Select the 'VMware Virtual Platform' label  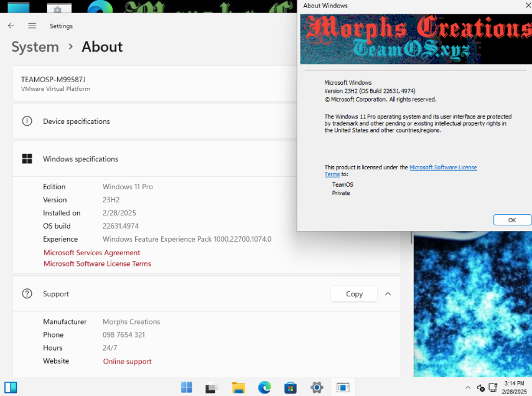coord(55,89)
